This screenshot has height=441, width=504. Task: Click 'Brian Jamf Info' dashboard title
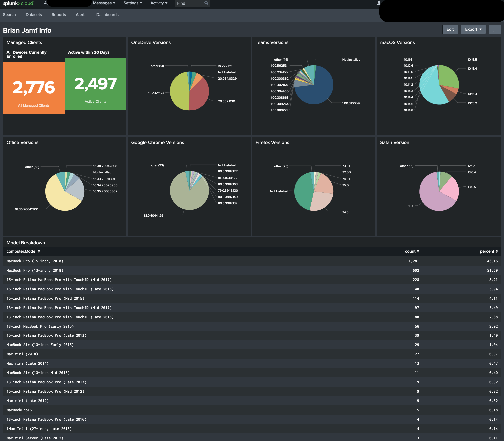pyautogui.click(x=27, y=30)
